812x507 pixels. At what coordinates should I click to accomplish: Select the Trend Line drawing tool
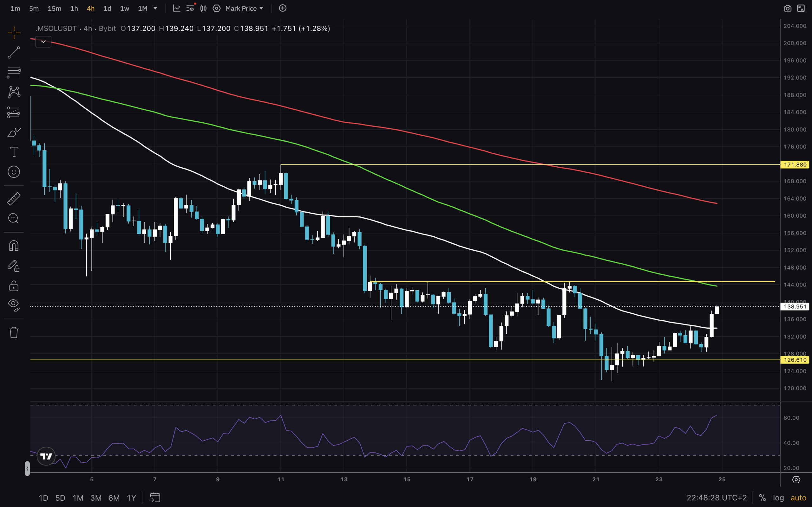tap(14, 52)
